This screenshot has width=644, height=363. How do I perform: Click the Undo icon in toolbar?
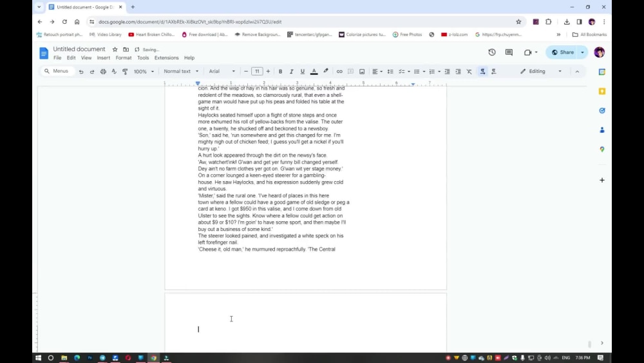[x=81, y=72]
